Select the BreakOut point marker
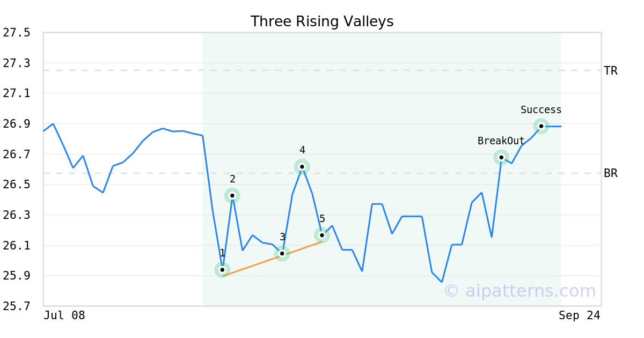The image size is (644, 338). point(501,157)
